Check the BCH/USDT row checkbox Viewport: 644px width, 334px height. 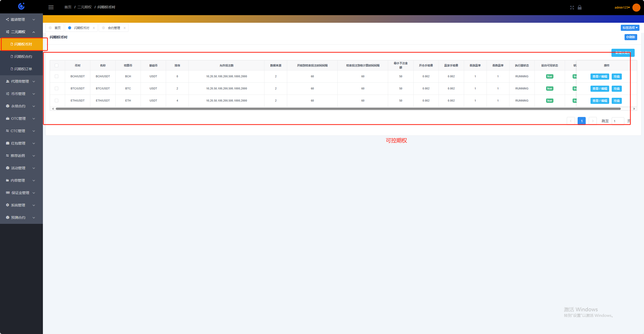point(57,76)
